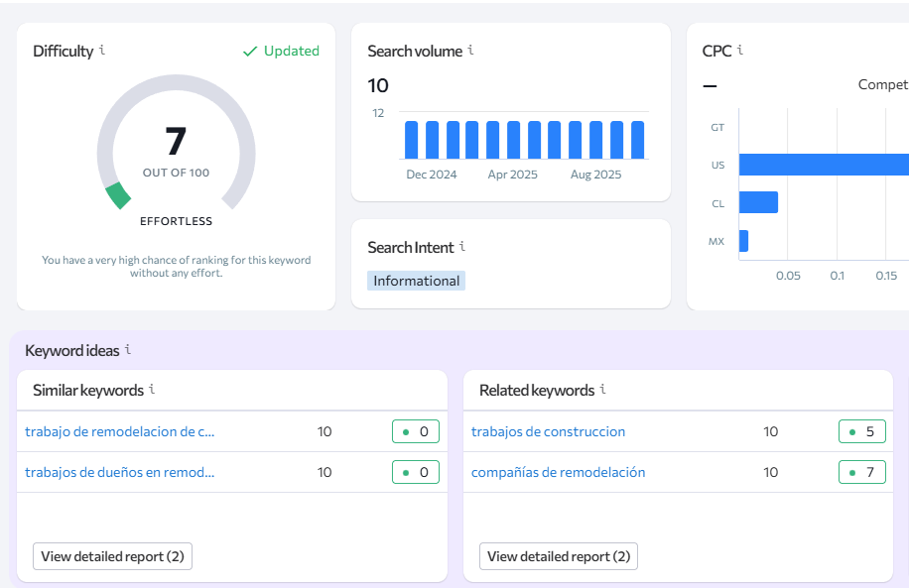Click the green Updated checkmark icon
Viewport: 909px width, 588px height.
250,52
